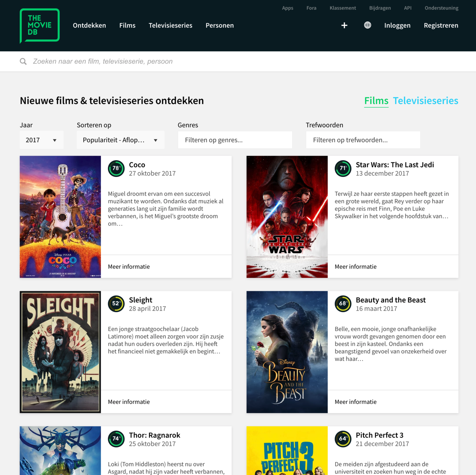The height and width of the screenshot is (475, 476).
Task: Click Coco's 78% rating circle
Action: [116, 169]
